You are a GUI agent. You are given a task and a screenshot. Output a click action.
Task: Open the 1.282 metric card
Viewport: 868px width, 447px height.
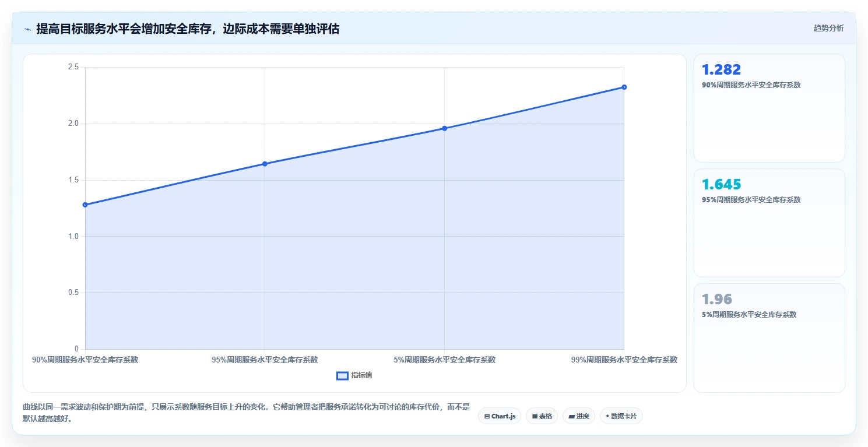769,108
